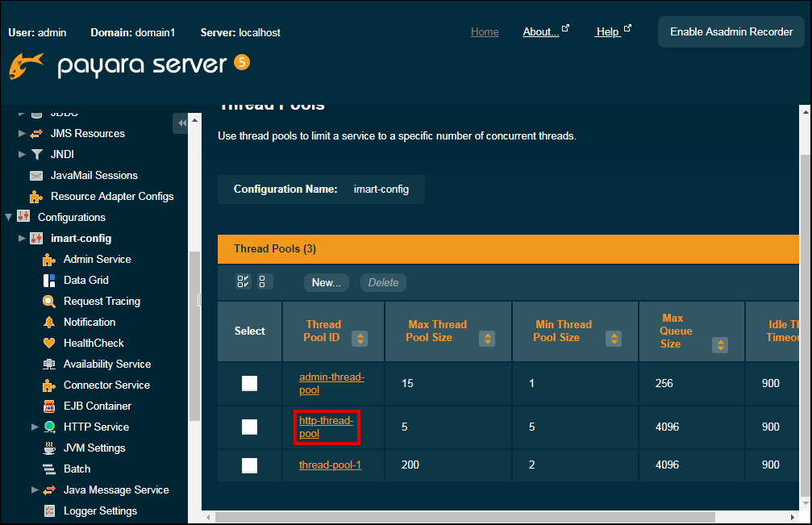This screenshot has width=812, height=525.
Task: Expand the HTTP Service tree node
Action: 35,427
